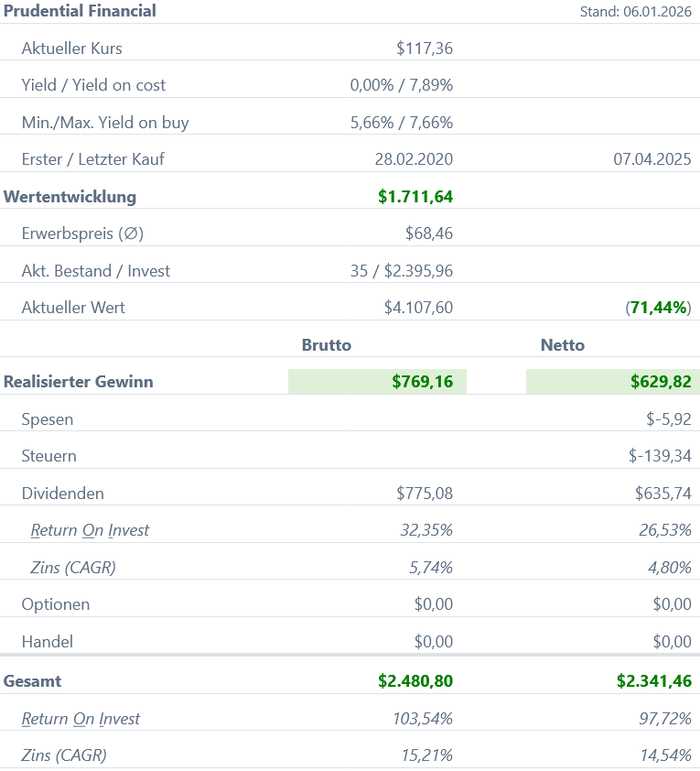This screenshot has width=700, height=771.
Task: Click the Stand date 06.01.2026
Action: coord(635,12)
